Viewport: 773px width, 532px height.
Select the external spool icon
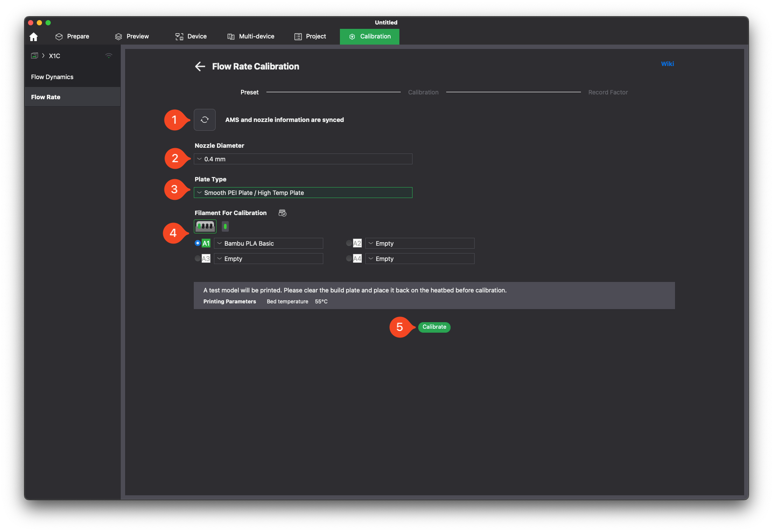225,226
